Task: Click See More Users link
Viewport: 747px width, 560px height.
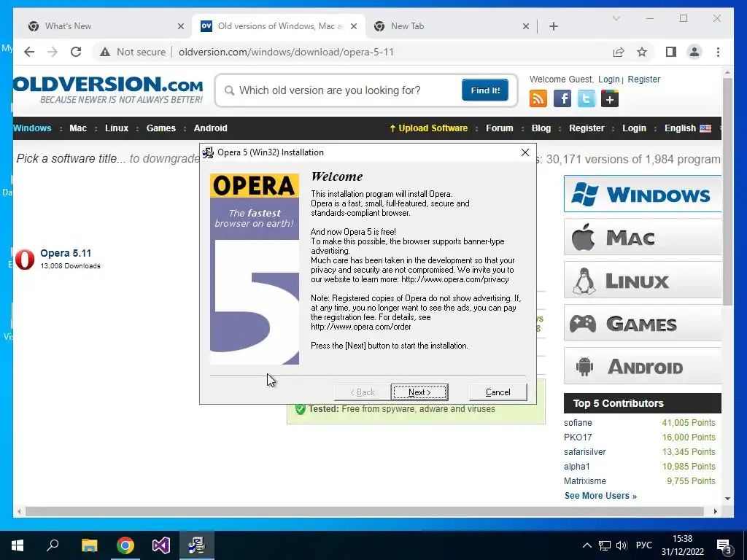Action: click(600, 496)
